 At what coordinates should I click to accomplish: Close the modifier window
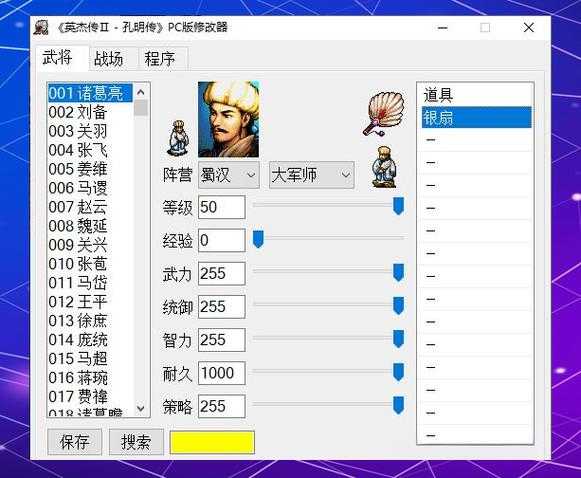(529, 27)
